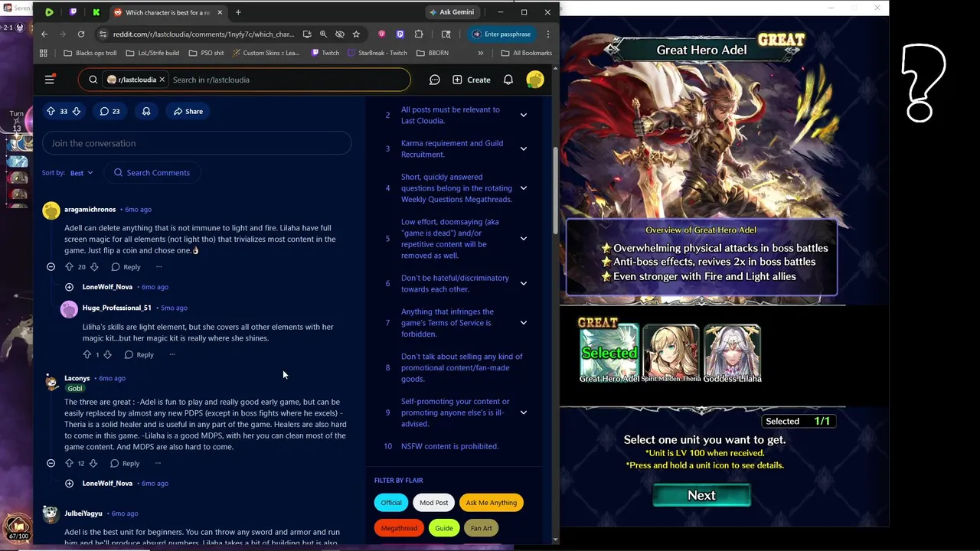
Task: Go back in browser
Action: tap(44, 34)
